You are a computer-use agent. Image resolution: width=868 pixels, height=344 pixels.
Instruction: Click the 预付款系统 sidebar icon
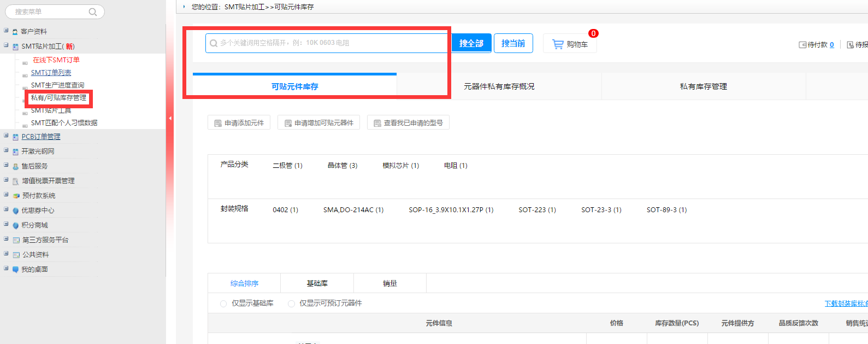[x=16, y=196]
